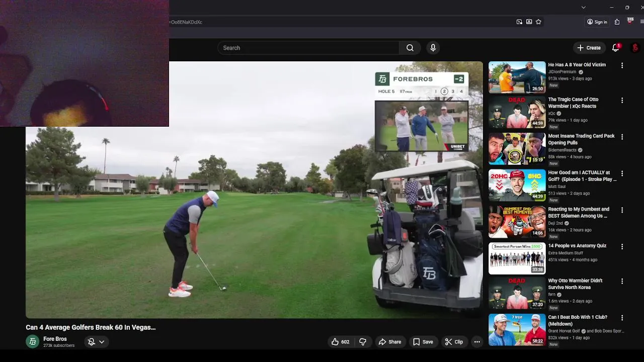Open browser extensions puzzle icon
Screen dimensions: 644x362
617,22
